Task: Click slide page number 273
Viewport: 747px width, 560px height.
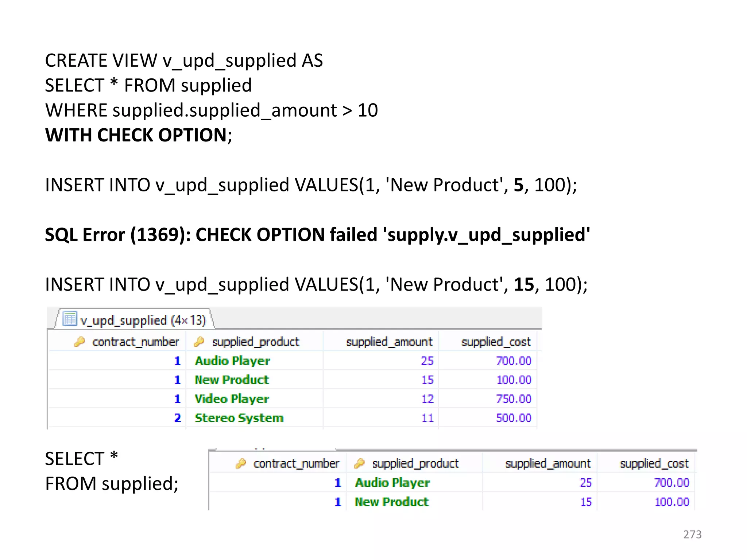Action: click(x=692, y=534)
